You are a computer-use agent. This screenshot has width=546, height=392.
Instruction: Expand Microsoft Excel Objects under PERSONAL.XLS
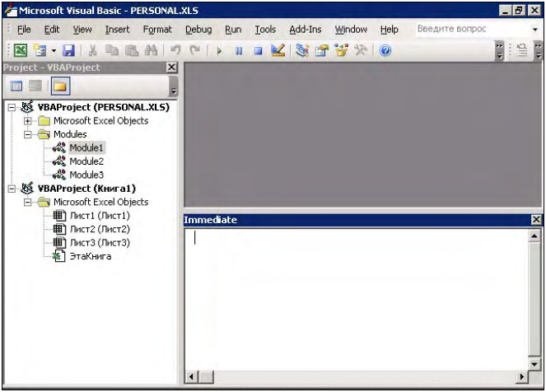[x=27, y=121]
